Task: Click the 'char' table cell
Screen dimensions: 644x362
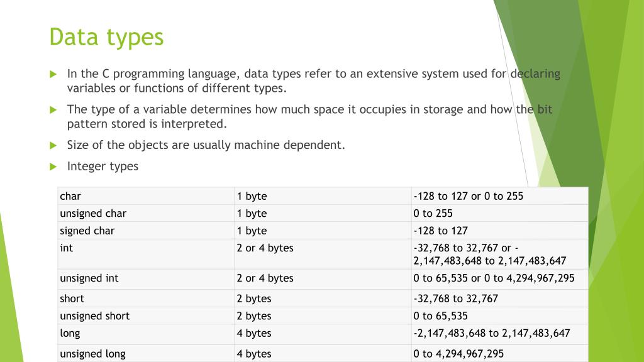Action: pyautogui.click(x=146, y=196)
